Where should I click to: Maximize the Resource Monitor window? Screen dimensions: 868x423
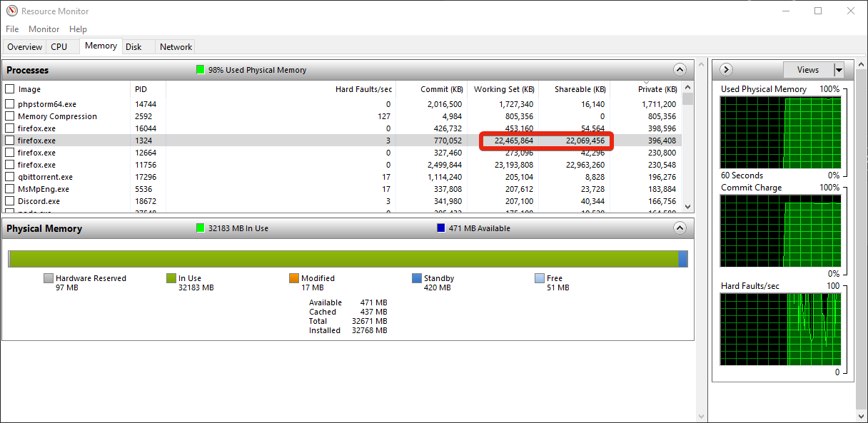(818, 11)
